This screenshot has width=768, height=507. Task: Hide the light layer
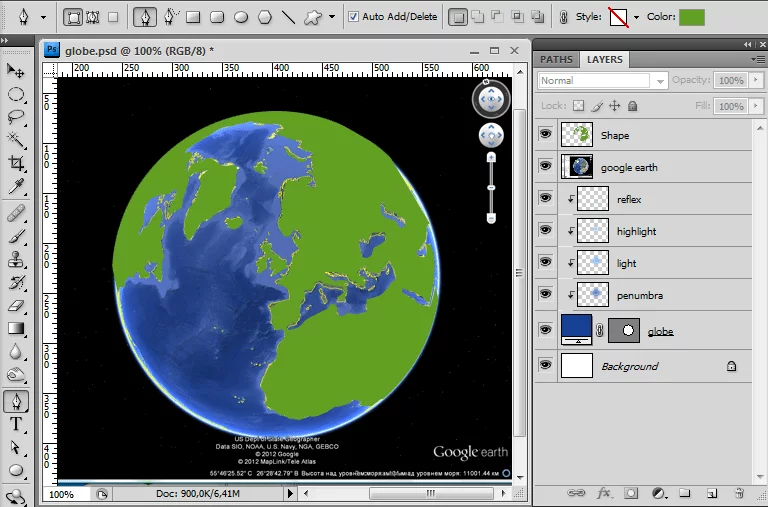click(x=545, y=262)
